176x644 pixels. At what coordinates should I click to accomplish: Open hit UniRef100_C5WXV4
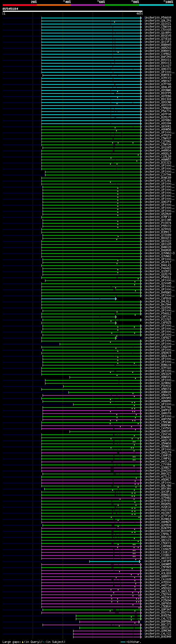158,27
